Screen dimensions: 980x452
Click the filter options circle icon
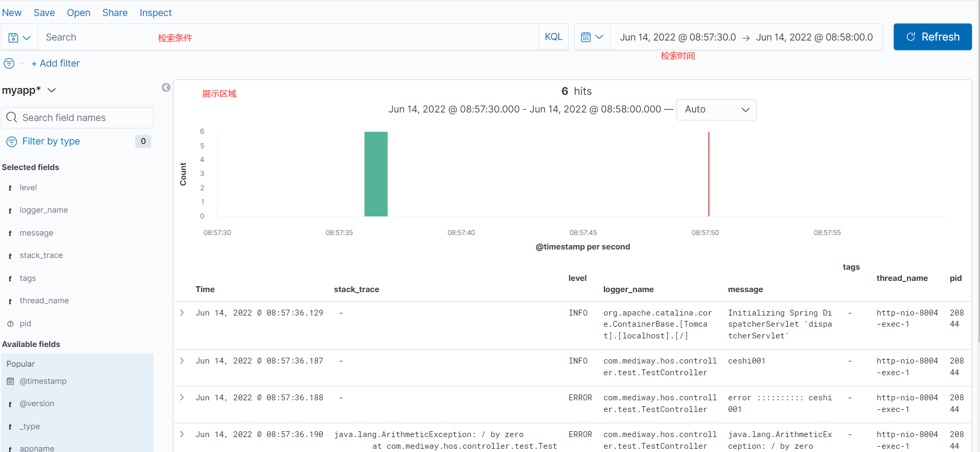coord(9,63)
